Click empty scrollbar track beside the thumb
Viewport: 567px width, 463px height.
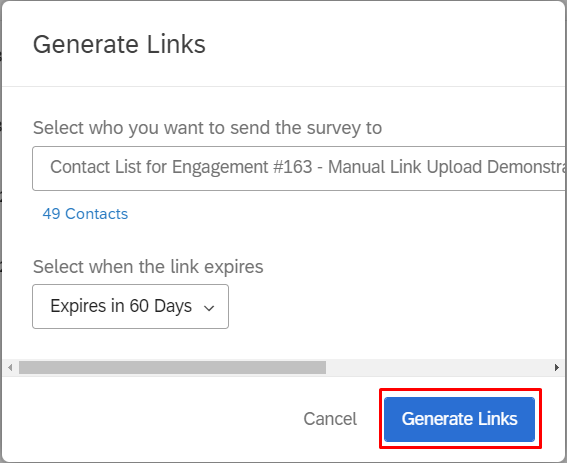click(x=438, y=368)
